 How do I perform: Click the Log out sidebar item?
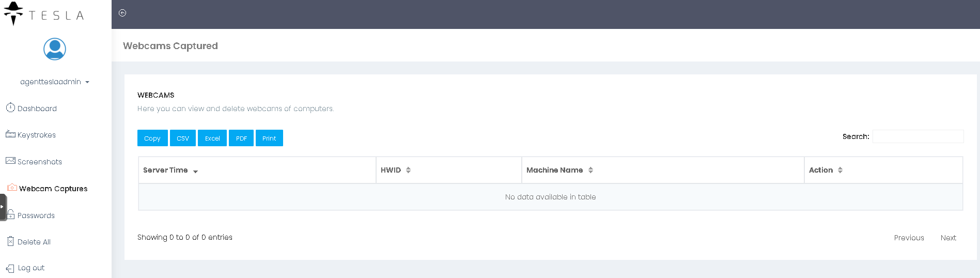31,268
